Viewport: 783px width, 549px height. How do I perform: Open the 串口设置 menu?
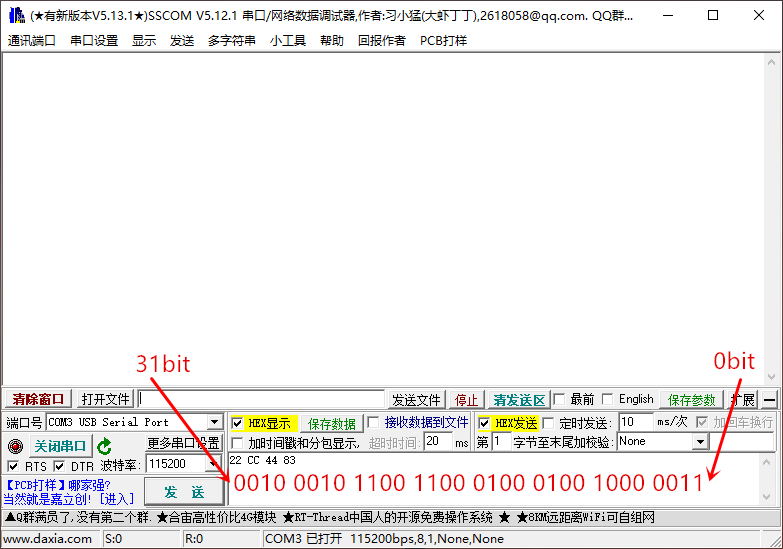coord(94,41)
